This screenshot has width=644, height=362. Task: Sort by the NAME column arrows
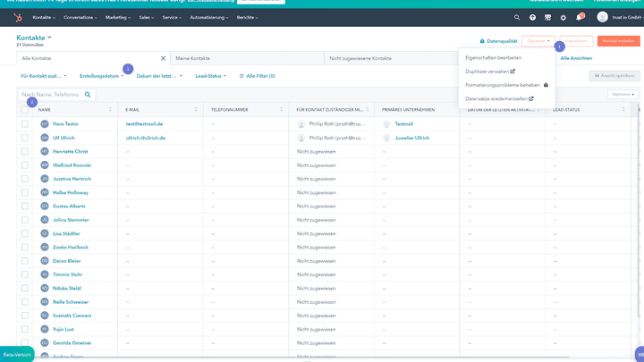point(110,110)
